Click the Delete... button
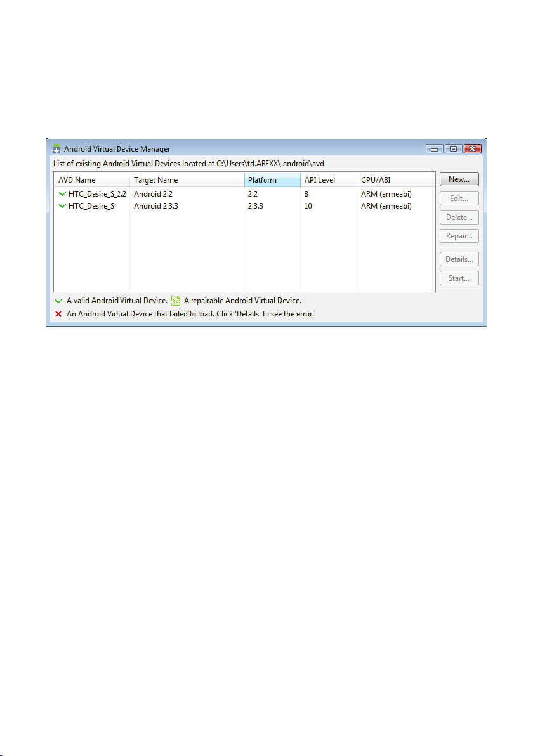This screenshot has width=533, height=756. click(459, 218)
